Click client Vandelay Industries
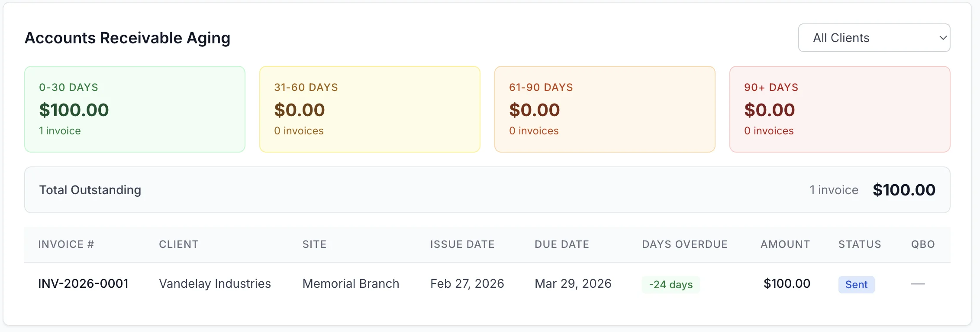 [215, 283]
